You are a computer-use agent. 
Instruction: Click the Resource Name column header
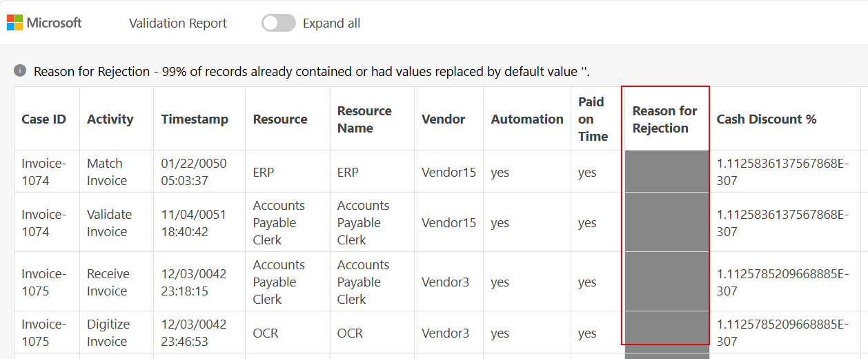click(x=364, y=119)
